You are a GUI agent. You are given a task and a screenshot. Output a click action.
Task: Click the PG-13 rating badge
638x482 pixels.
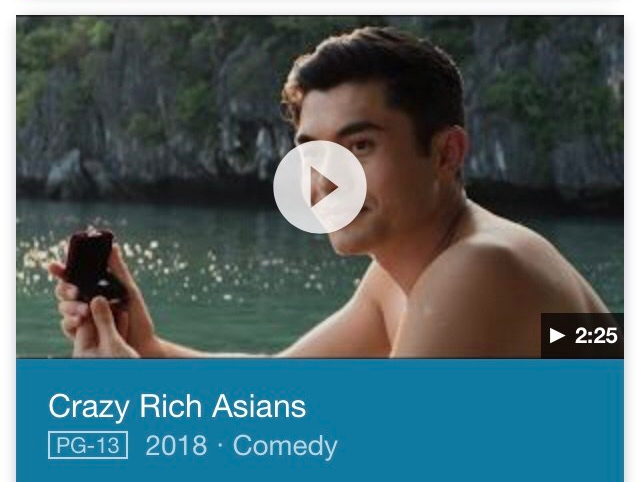click(x=88, y=445)
